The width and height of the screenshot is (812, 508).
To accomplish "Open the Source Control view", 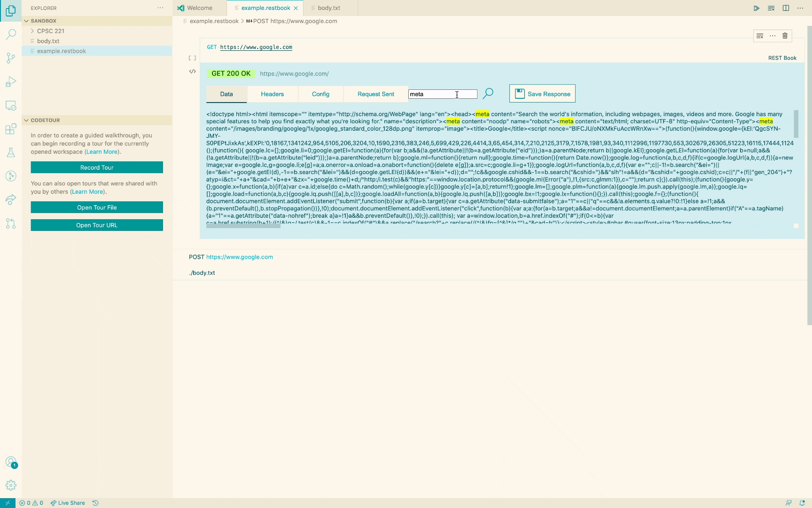I will pos(11,58).
